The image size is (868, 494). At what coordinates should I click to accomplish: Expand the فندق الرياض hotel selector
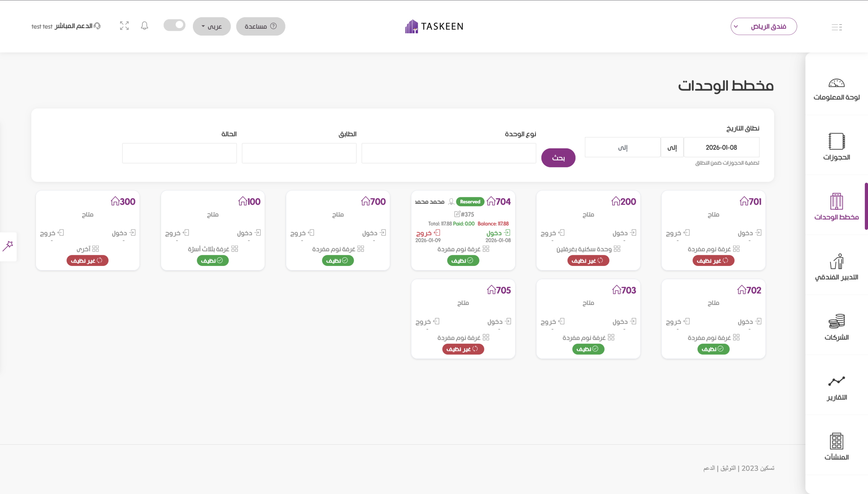point(764,26)
